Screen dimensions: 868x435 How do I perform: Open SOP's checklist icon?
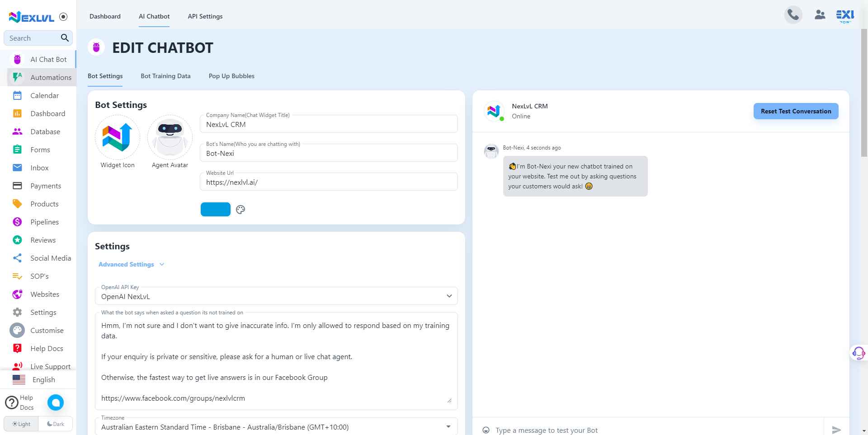click(17, 276)
